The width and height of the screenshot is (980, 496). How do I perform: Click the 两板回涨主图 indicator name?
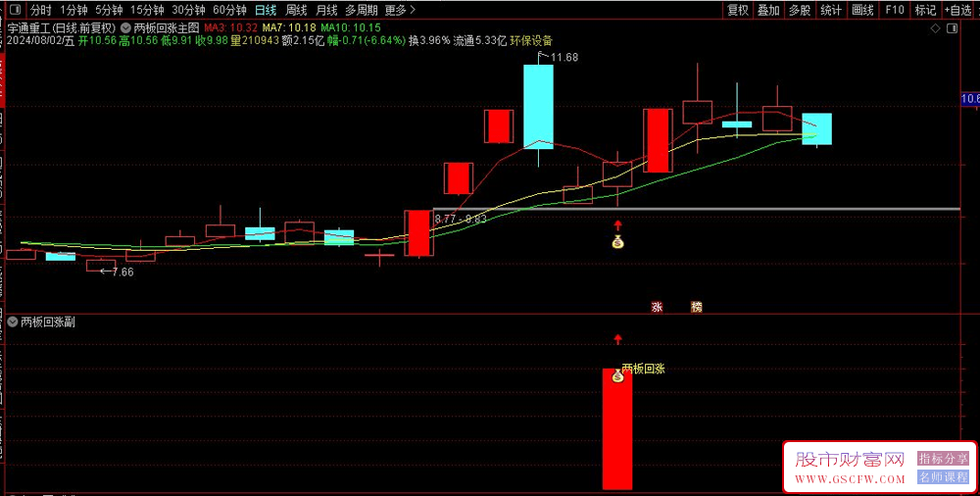(x=166, y=28)
